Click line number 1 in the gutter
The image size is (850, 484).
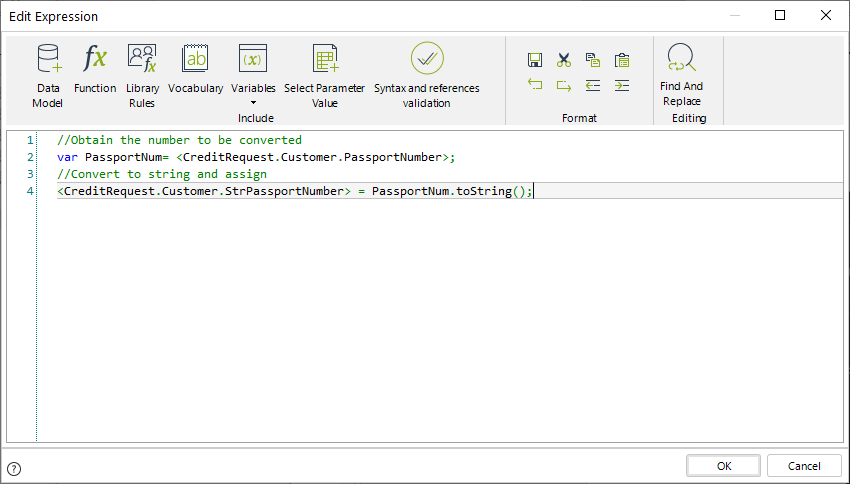point(30,140)
